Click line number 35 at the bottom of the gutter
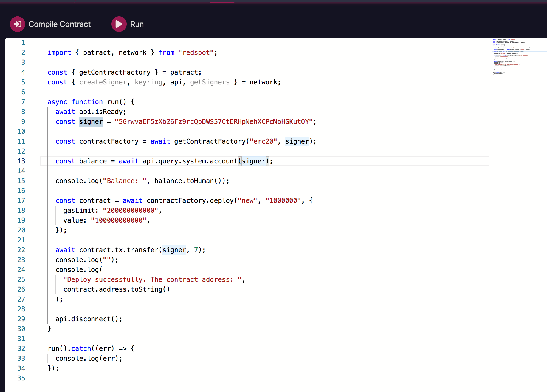 tap(21, 378)
